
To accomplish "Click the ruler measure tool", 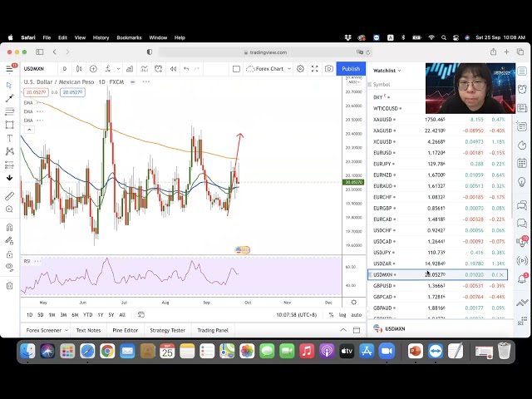I will coord(9,196).
